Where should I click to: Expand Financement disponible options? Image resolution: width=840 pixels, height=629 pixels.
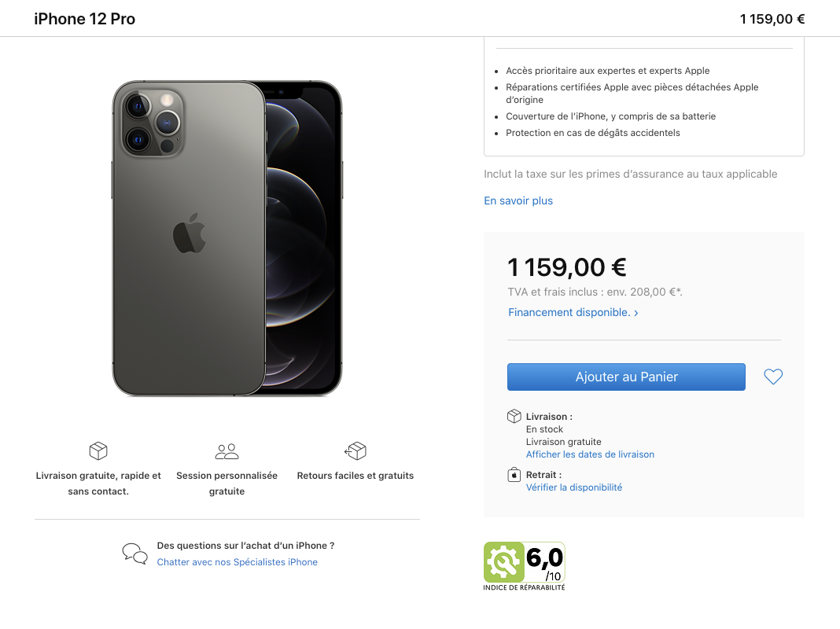pyautogui.click(x=573, y=312)
